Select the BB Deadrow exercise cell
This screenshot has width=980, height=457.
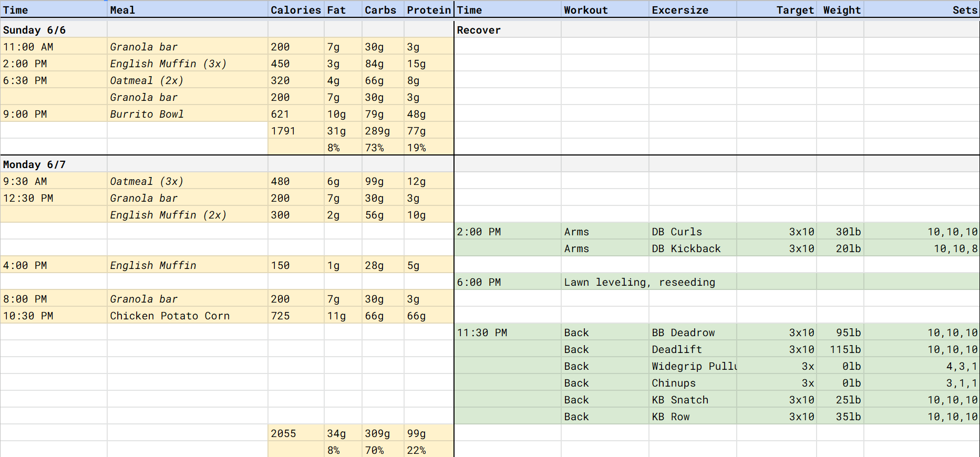pyautogui.click(x=693, y=332)
